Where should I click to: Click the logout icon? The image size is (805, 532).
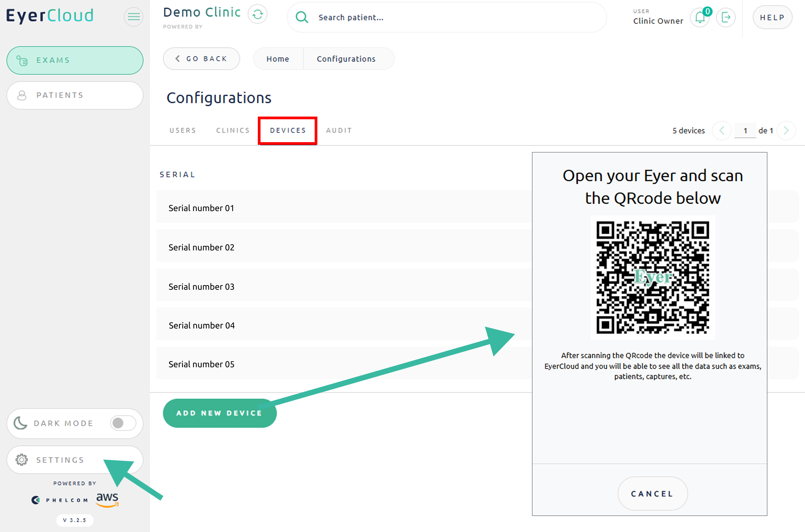726,17
